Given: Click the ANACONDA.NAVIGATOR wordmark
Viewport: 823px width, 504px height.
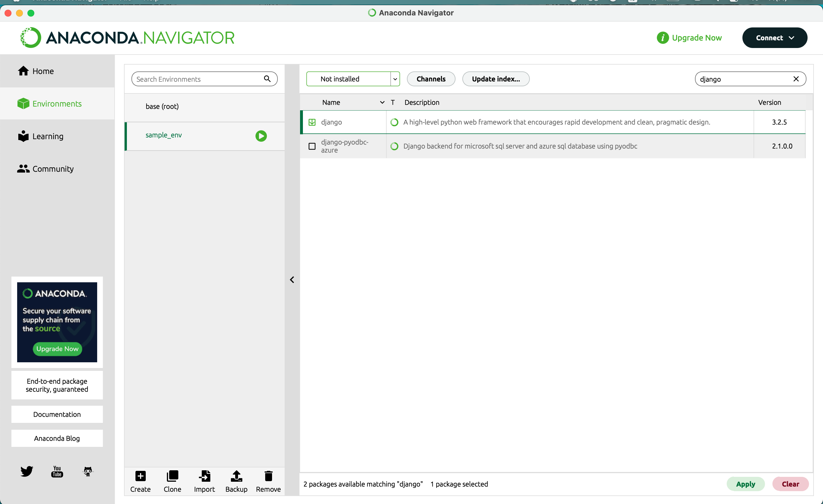Looking at the screenshot, I should 140,37.
